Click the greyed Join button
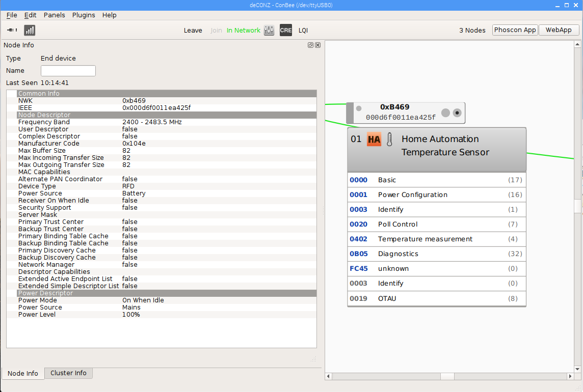The width and height of the screenshot is (583, 392). click(216, 31)
